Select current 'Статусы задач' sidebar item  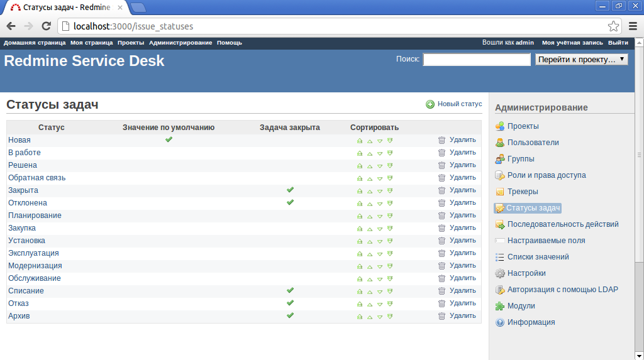[528, 208]
